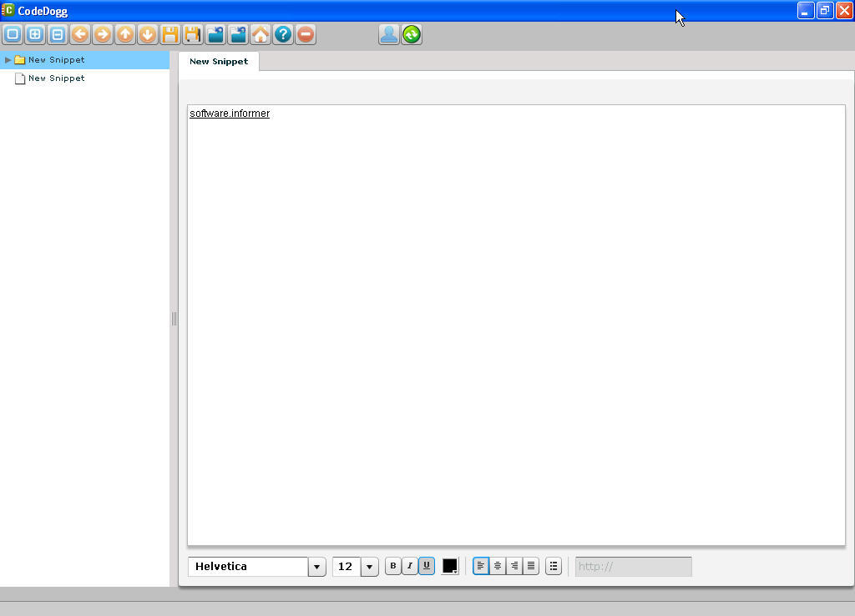Screen dimensions: 855x616
Task: Set text alignment to right
Action: 514,567
